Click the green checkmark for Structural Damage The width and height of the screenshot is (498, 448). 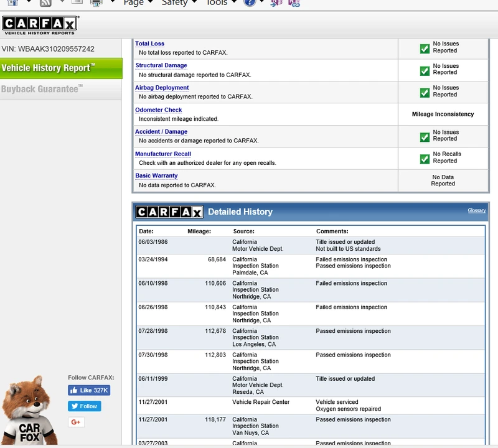[425, 71]
